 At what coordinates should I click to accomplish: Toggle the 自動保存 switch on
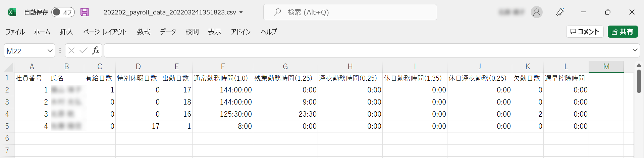click(63, 12)
